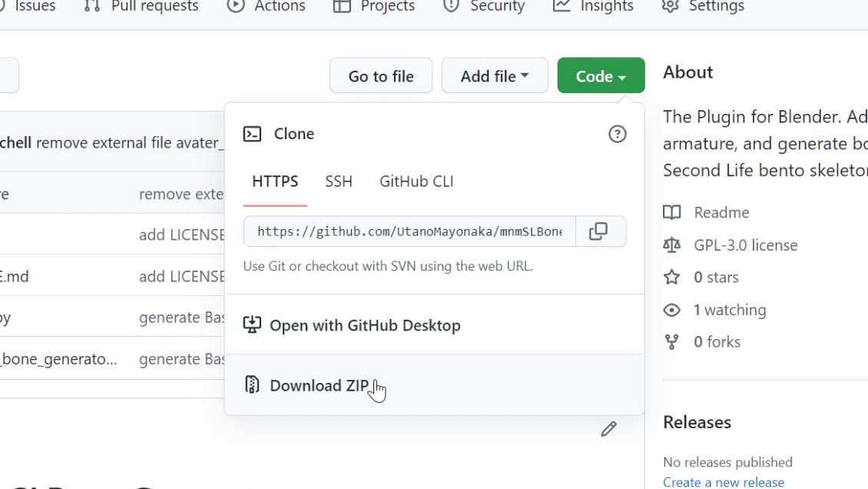Click the terminal icon beside Clone
Viewport: 868px width, 489px height.
click(x=253, y=134)
